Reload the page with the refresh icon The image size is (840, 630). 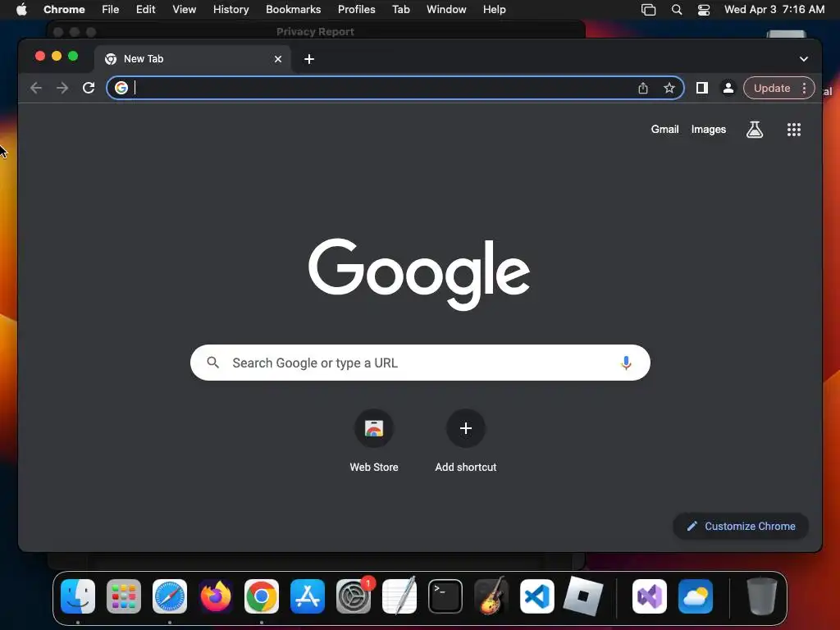(x=89, y=88)
